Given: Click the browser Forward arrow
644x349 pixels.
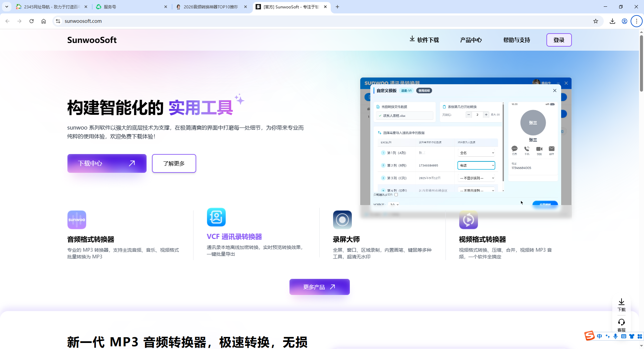Looking at the screenshot, I should pyautogui.click(x=19, y=21).
